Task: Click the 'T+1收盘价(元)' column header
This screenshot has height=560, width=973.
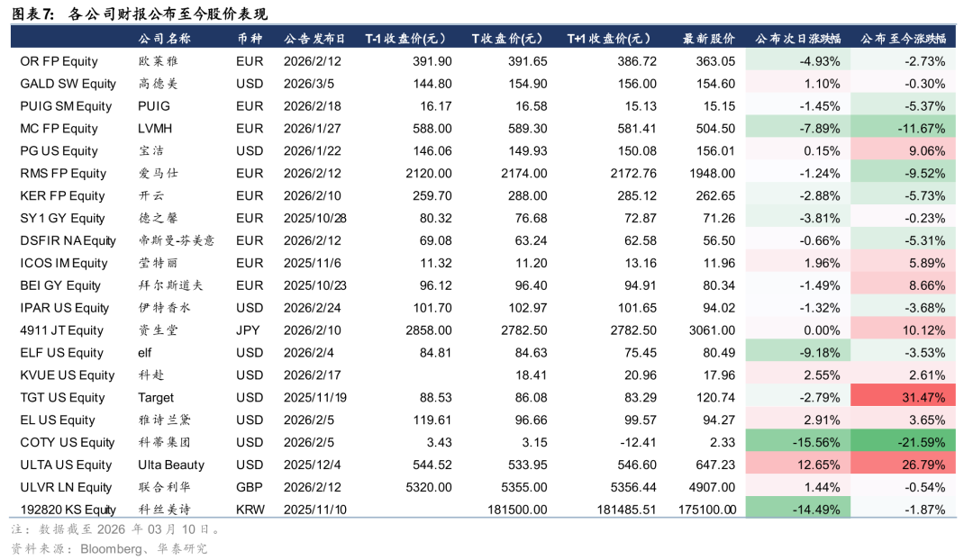Action: click(609, 39)
